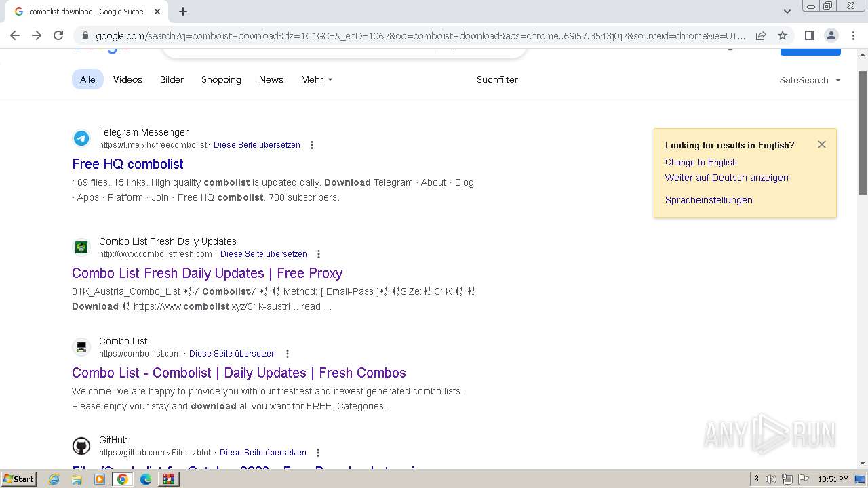Switch to the Videos tab
The width and height of the screenshot is (868, 488).
[127, 79]
